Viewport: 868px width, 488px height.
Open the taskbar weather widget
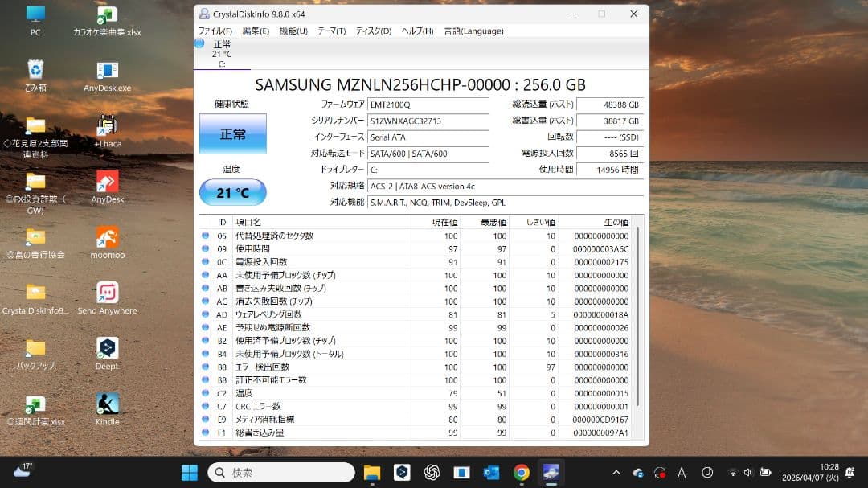23,471
